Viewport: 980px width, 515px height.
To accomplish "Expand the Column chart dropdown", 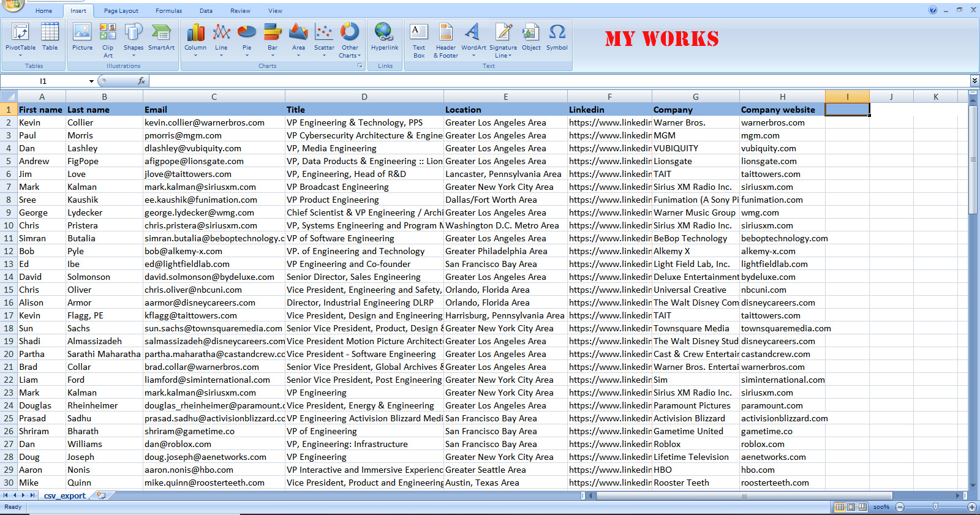I will 195,55.
